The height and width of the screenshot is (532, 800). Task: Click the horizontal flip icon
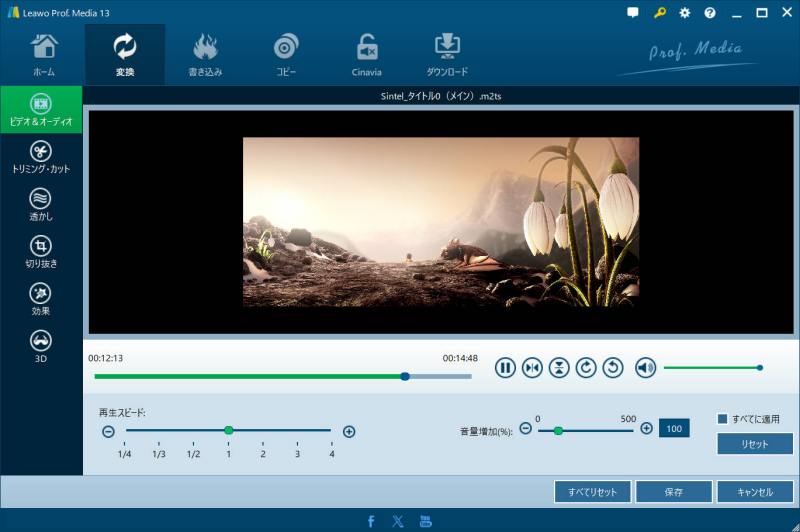[532, 368]
